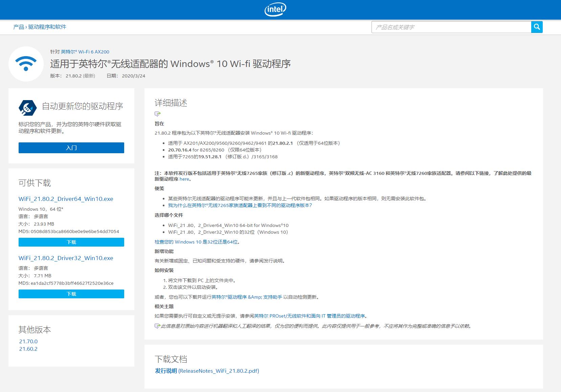Click the 'here' link for latest drivers
The image size is (561, 392).
pos(184,179)
